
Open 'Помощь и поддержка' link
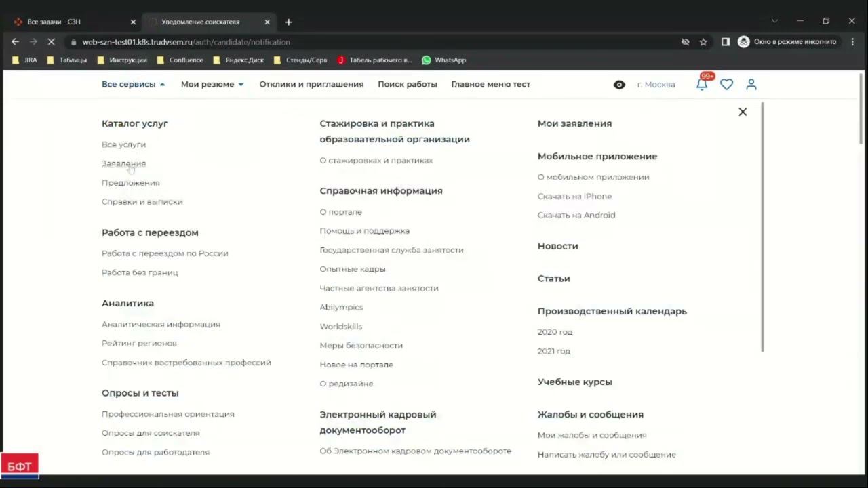pyautogui.click(x=365, y=230)
